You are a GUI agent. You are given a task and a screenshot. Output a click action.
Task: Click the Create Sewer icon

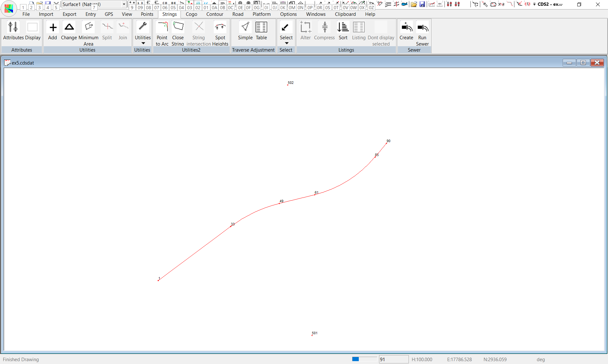point(406,28)
